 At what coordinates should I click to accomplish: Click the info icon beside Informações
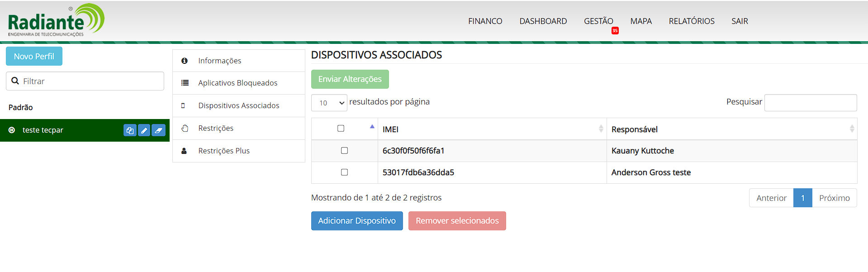(185, 61)
